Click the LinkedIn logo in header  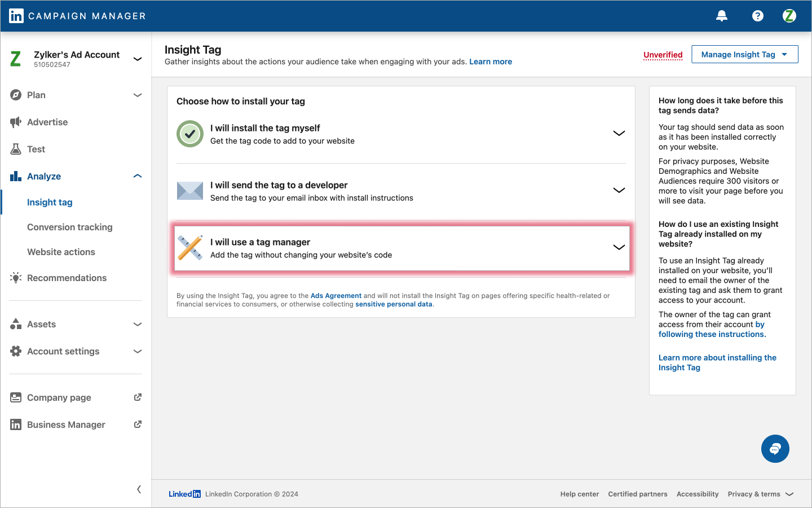pos(16,16)
